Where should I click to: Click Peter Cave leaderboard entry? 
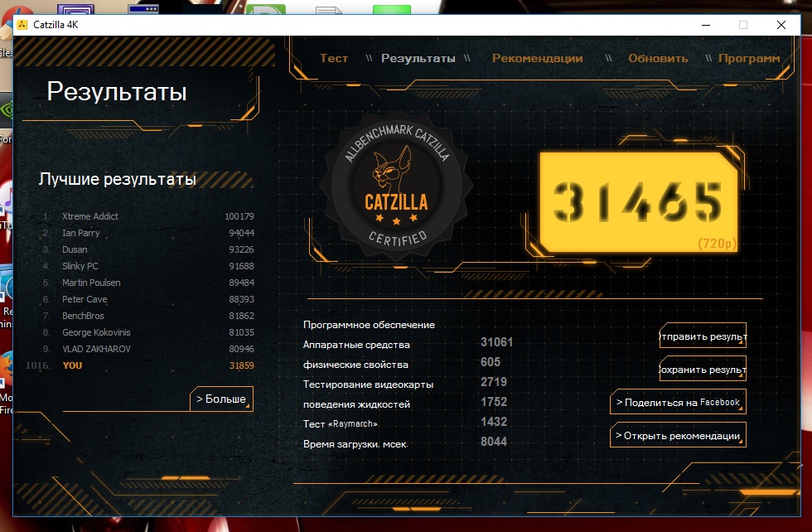[148, 299]
